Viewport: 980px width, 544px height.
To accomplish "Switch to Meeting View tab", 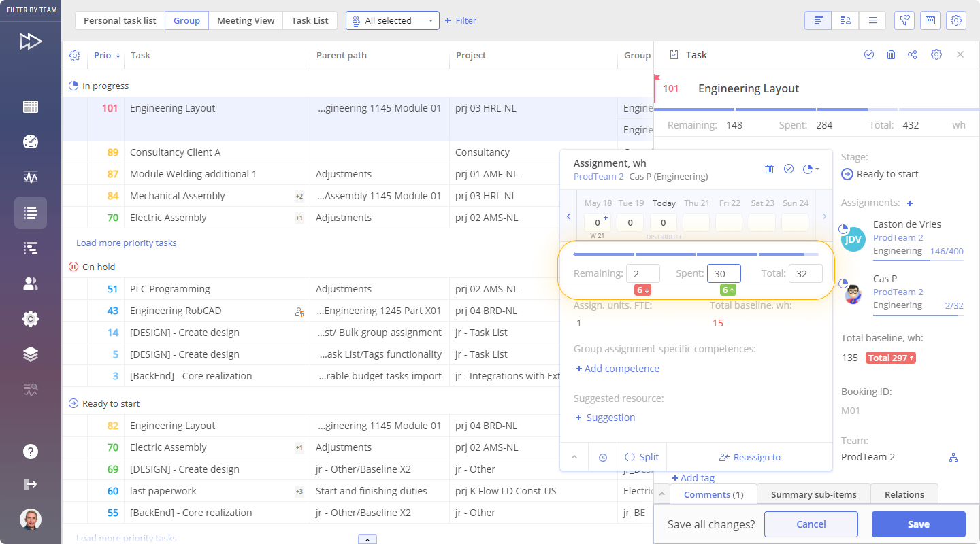I will pyautogui.click(x=246, y=20).
